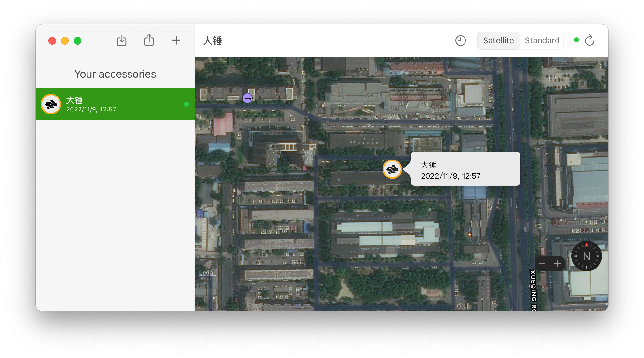Image resolution: width=644 pixels, height=358 pixels.
Task: Click the purple hotel bed map marker
Action: pyautogui.click(x=248, y=98)
